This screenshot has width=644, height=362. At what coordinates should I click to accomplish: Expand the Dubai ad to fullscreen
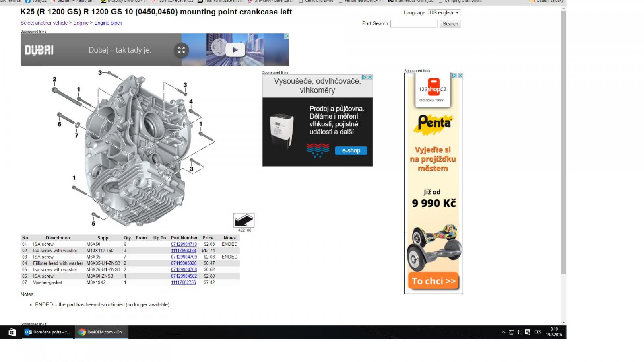click(x=182, y=50)
